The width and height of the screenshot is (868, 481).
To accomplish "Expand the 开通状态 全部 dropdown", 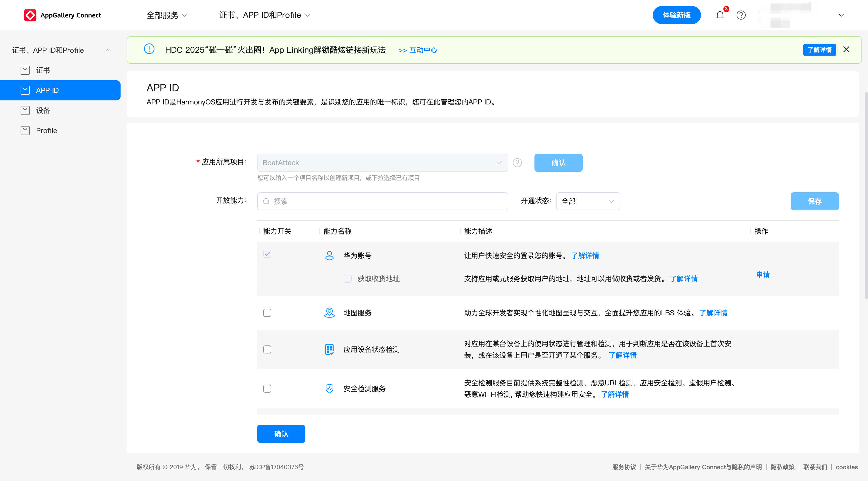I will click(588, 201).
